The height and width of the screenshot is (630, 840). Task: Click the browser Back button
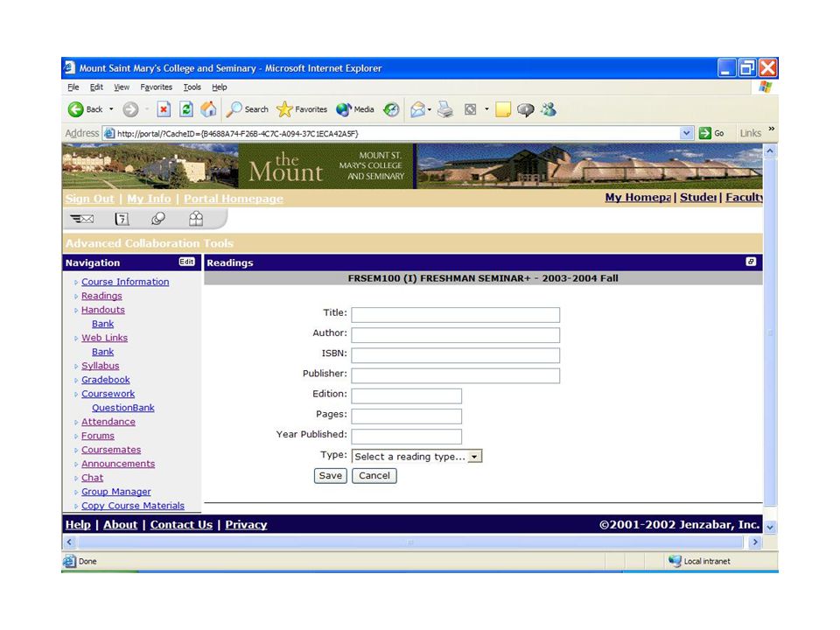click(x=85, y=109)
